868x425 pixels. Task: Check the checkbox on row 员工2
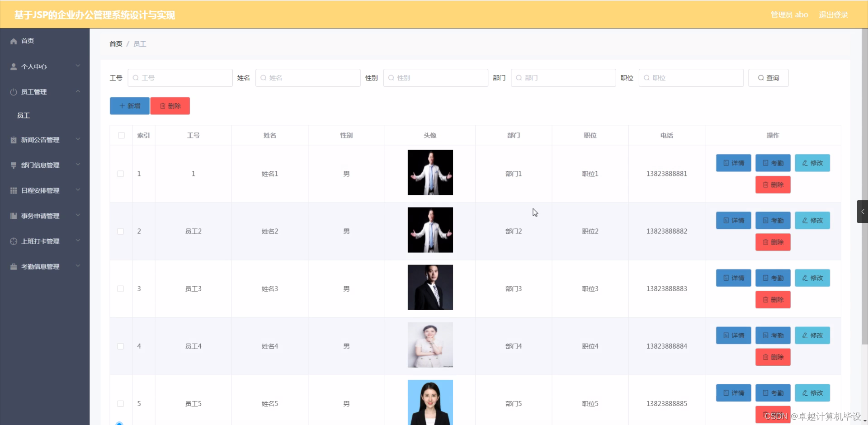[121, 231]
